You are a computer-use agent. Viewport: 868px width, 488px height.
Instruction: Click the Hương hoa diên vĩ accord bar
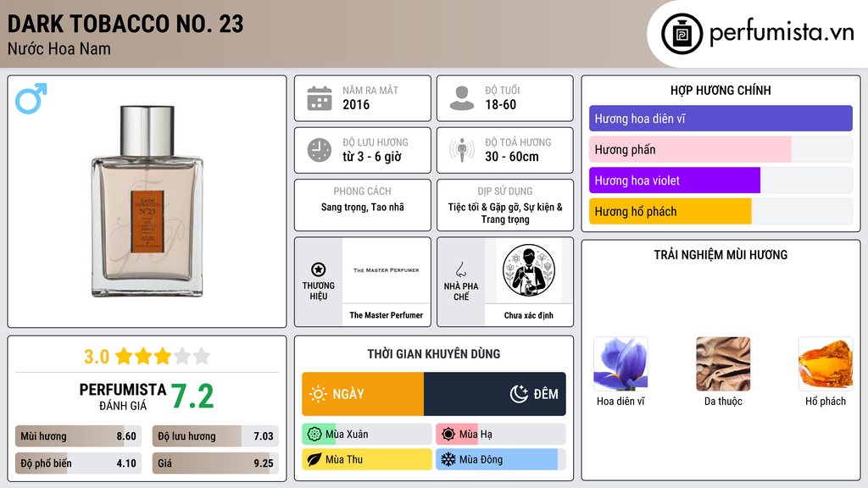point(721,119)
